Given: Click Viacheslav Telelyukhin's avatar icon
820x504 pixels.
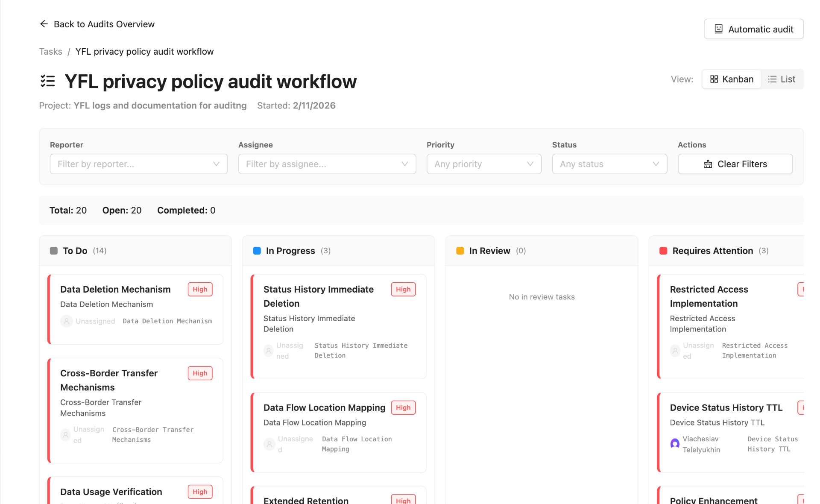Looking at the screenshot, I should pos(675,443).
